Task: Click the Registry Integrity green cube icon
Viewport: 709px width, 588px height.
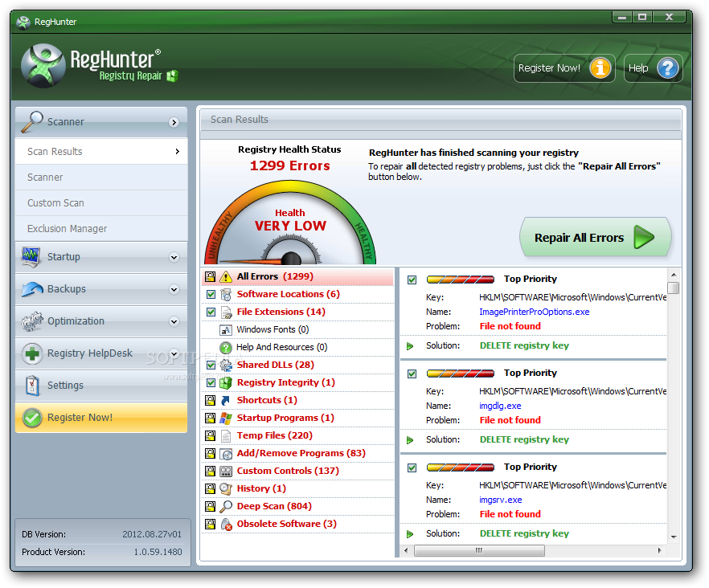Action: (226, 383)
